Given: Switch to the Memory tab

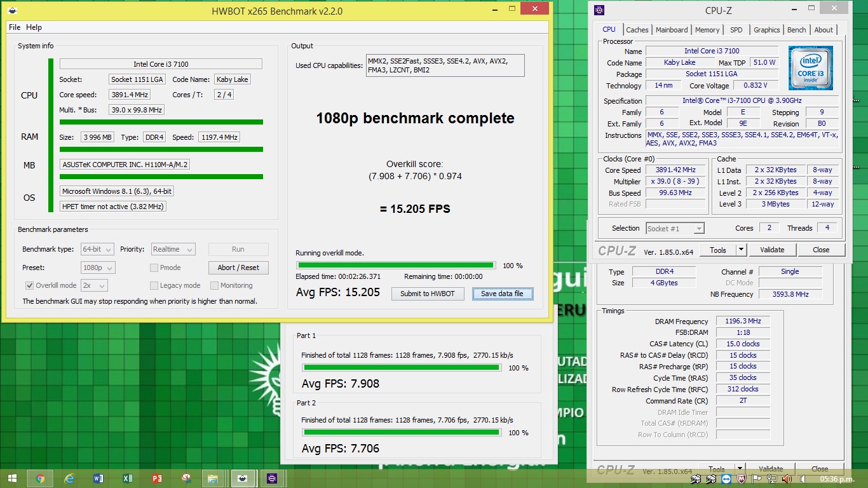Looking at the screenshot, I should [x=707, y=30].
